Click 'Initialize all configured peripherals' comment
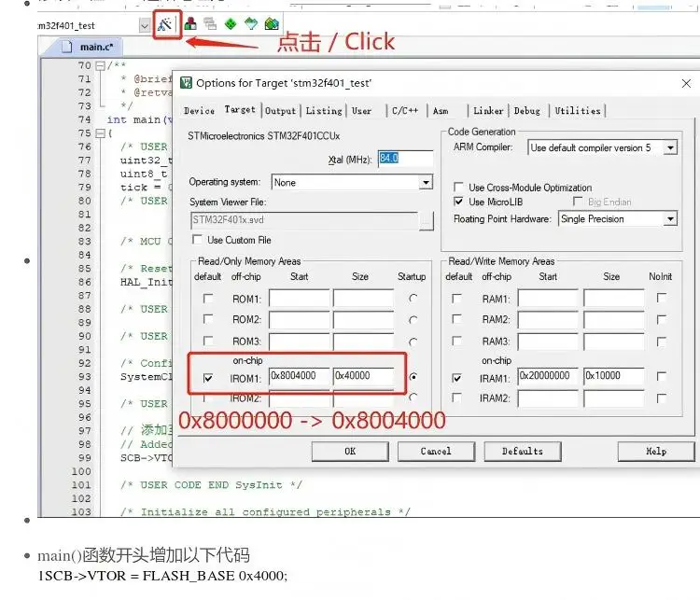700x600 pixels. tap(265, 511)
